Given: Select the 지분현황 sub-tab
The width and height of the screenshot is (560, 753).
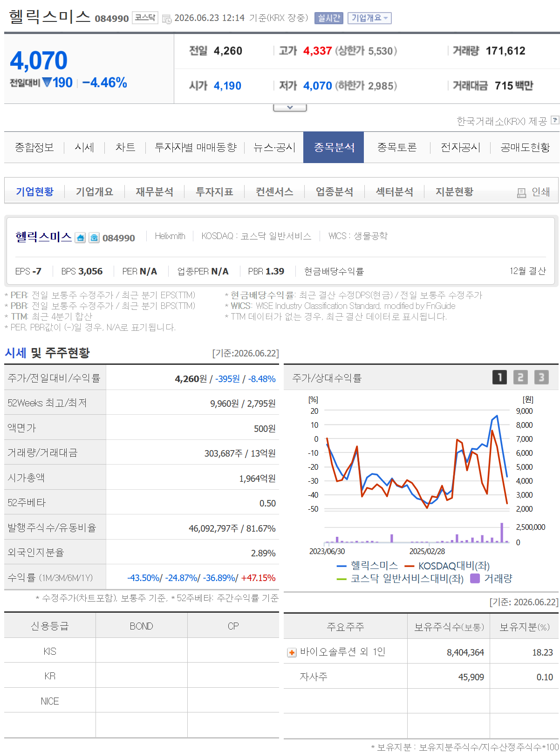Looking at the screenshot, I should 454,192.
